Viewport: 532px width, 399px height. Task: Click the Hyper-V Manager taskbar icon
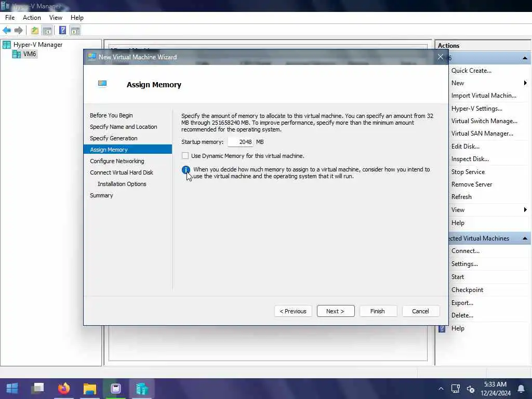point(142,389)
